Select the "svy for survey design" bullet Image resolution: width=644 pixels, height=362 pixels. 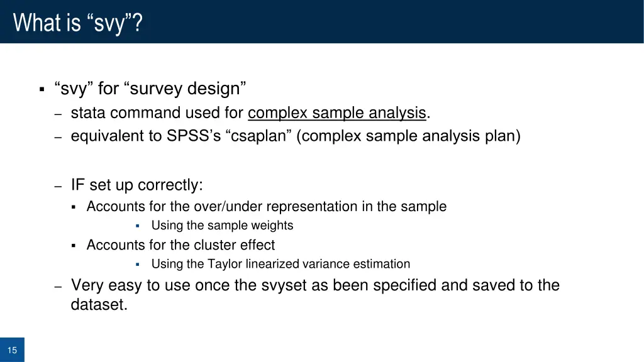tap(150, 89)
